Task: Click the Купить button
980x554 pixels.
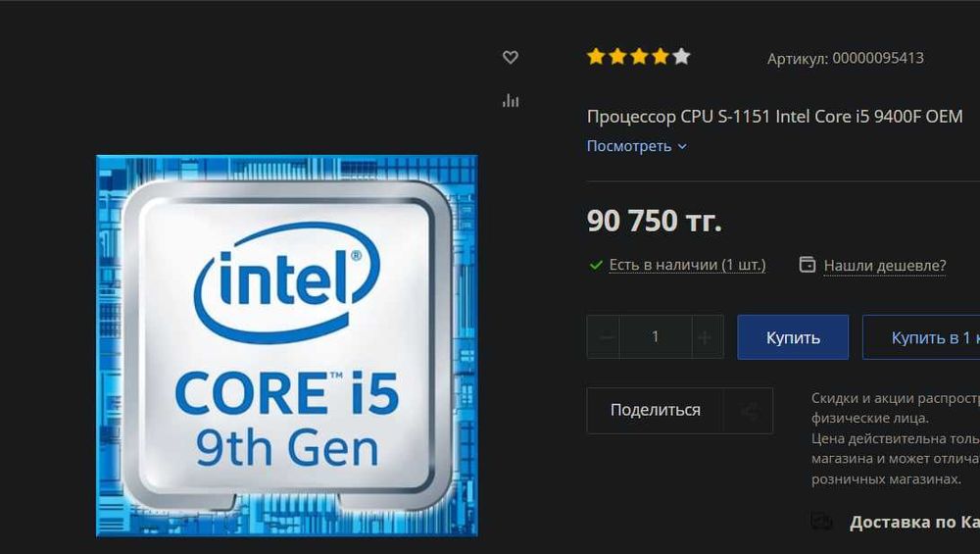Action: pos(793,337)
